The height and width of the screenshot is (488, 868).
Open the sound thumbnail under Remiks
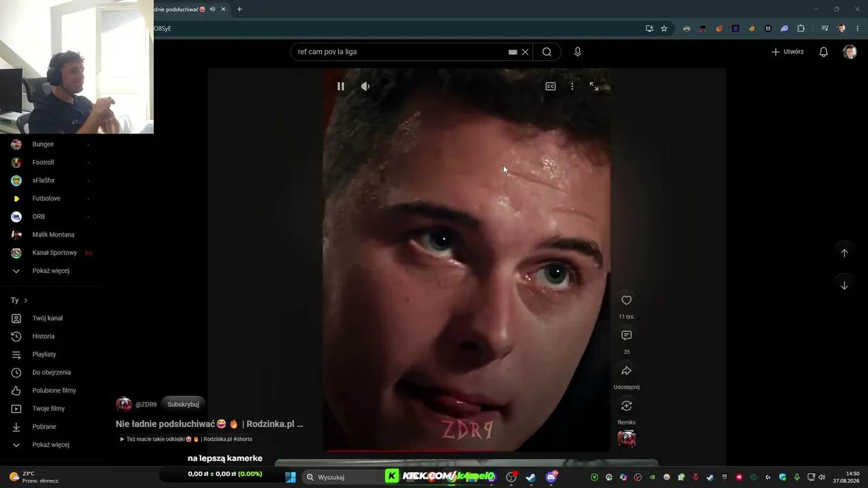coord(627,439)
